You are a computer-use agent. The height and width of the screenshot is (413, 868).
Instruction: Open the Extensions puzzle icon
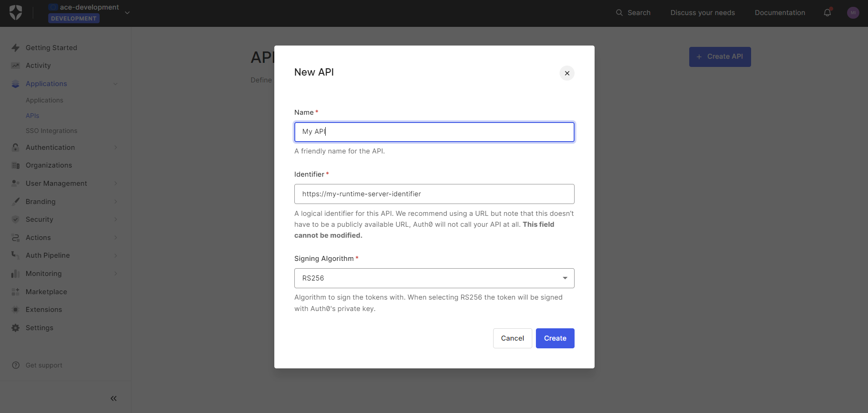[x=15, y=310]
